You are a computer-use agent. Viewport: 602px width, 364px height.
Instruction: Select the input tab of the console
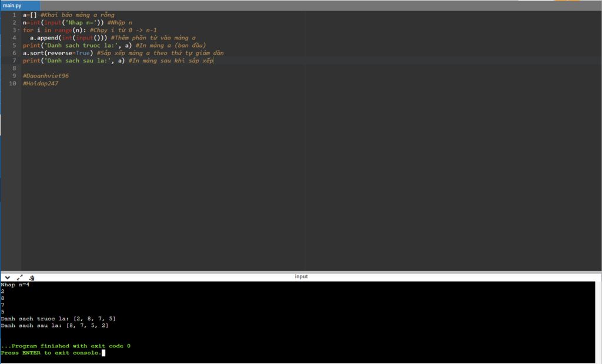tap(301, 276)
